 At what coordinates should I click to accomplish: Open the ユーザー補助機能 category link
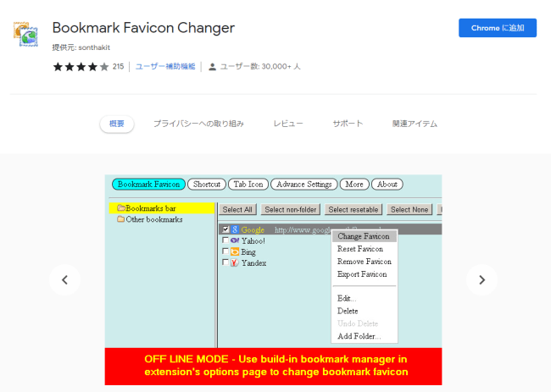165,66
